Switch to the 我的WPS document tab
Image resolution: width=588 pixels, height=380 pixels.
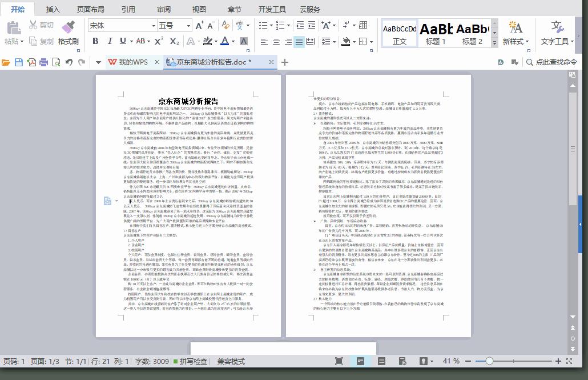pos(128,62)
